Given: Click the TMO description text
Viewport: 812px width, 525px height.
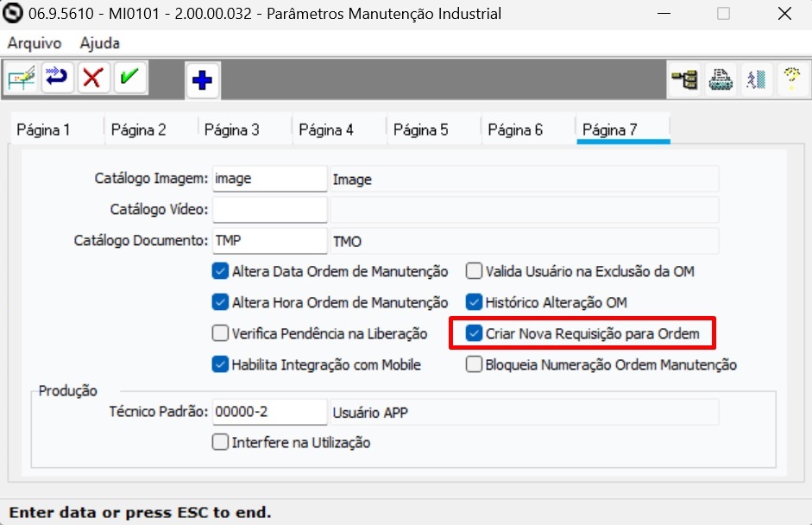Looking at the screenshot, I should click(347, 242).
